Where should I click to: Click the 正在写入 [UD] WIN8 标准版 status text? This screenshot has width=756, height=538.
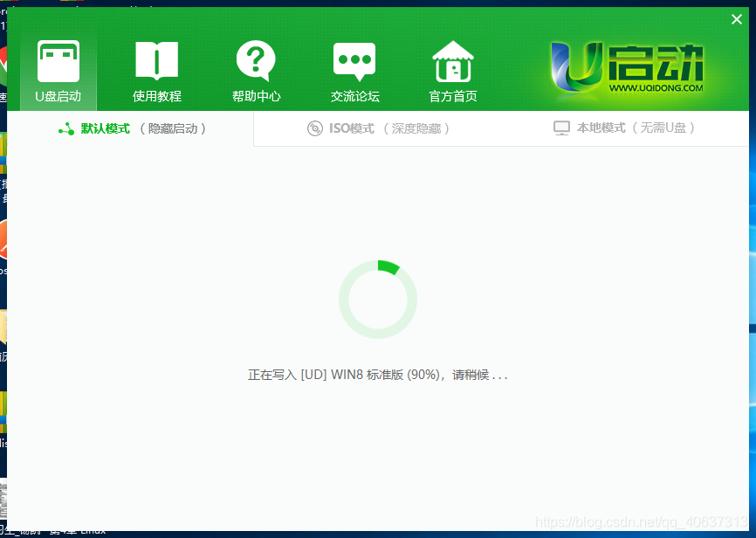click(377, 375)
